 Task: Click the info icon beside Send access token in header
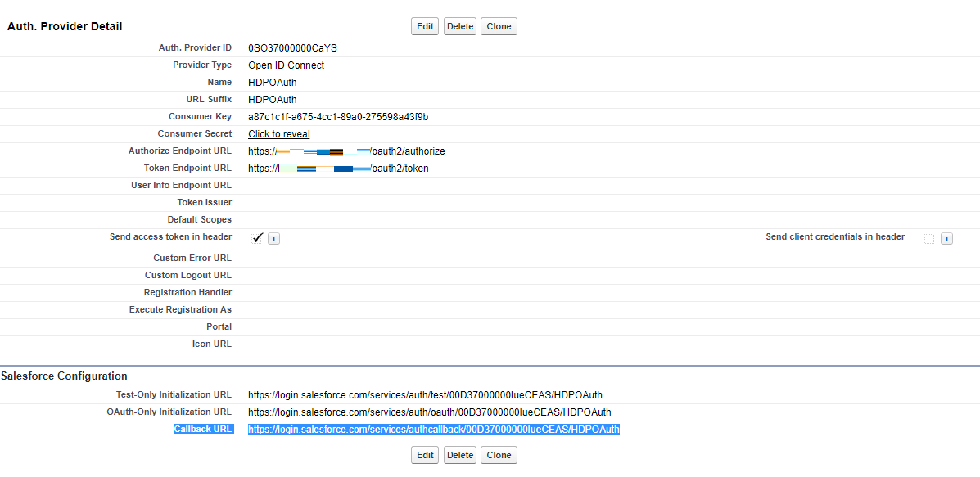pos(274,238)
